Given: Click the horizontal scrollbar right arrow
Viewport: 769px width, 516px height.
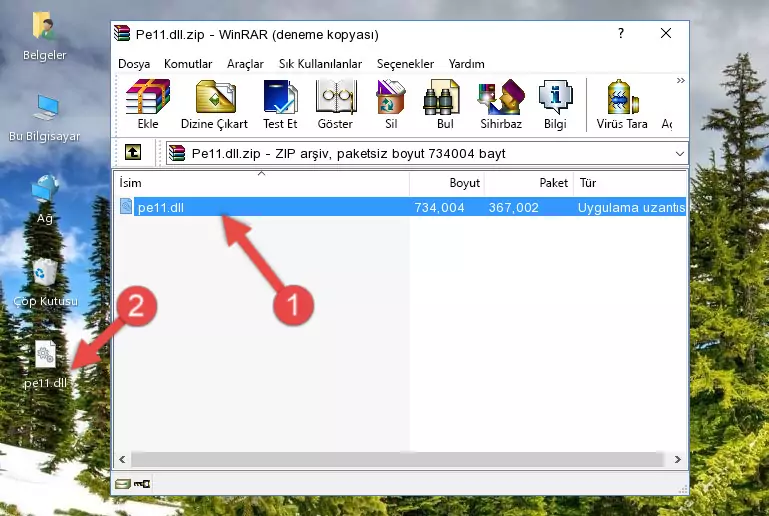Looking at the screenshot, I should (x=678, y=460).
